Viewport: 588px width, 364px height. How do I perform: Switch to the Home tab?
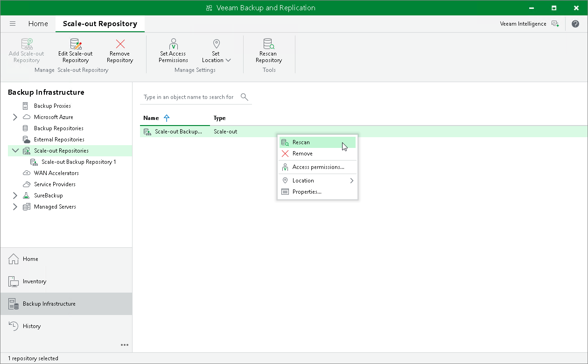coord(38,23)
